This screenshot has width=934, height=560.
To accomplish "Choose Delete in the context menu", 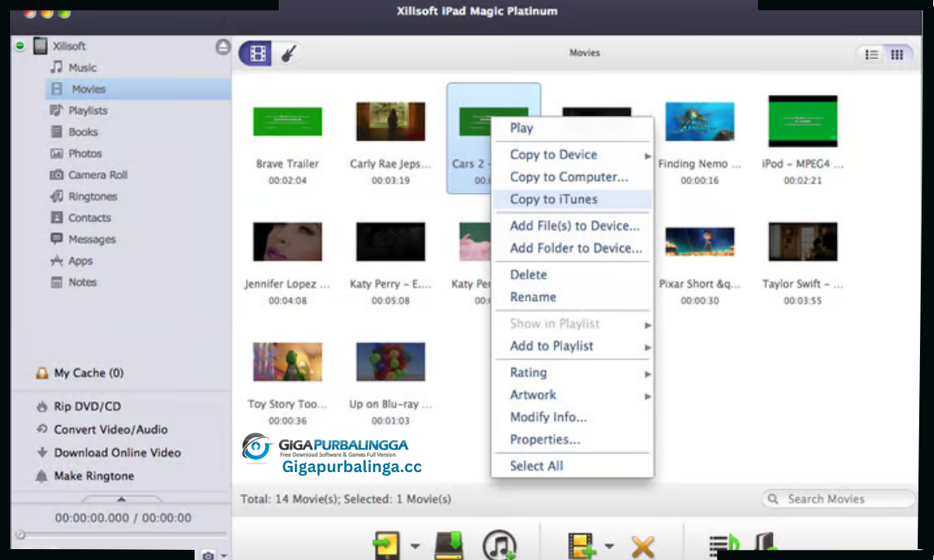I will click(x=572, y=275).
